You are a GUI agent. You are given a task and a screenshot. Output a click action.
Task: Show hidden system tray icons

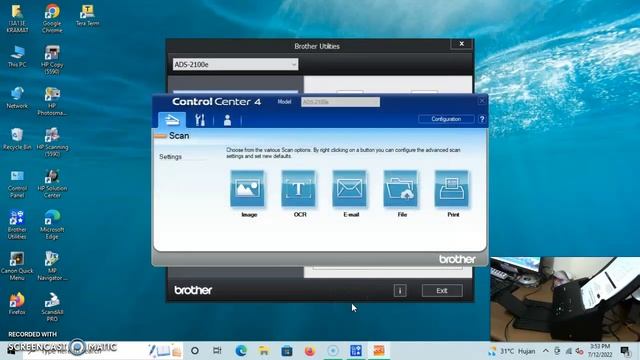pyautogui.click(x=546, y=351)
